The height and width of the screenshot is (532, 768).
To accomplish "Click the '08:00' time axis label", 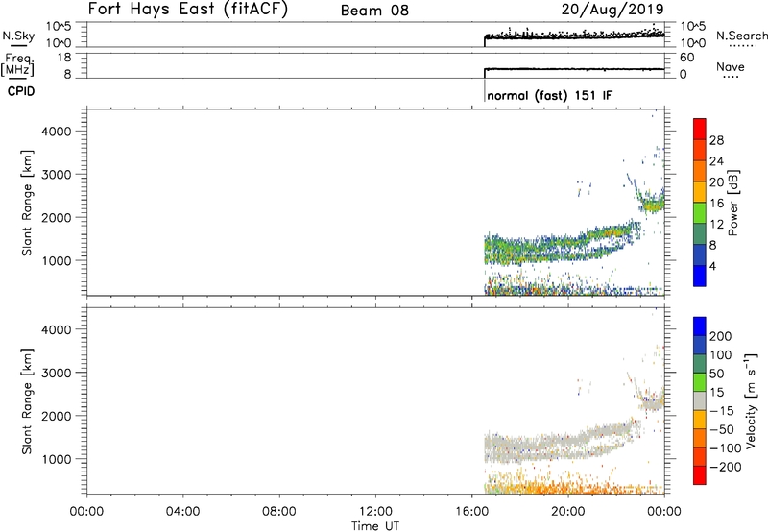I will click(279, 512).
